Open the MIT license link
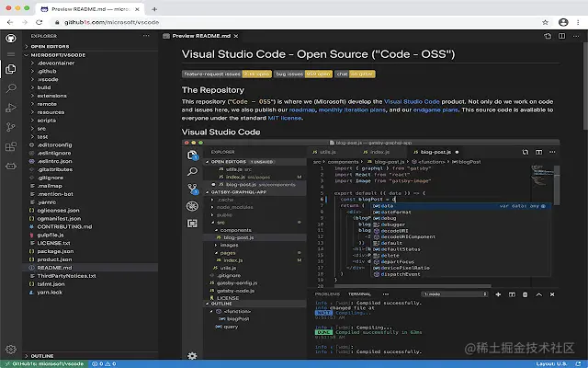Screen dimensions: 588x368 coord(285,119)
